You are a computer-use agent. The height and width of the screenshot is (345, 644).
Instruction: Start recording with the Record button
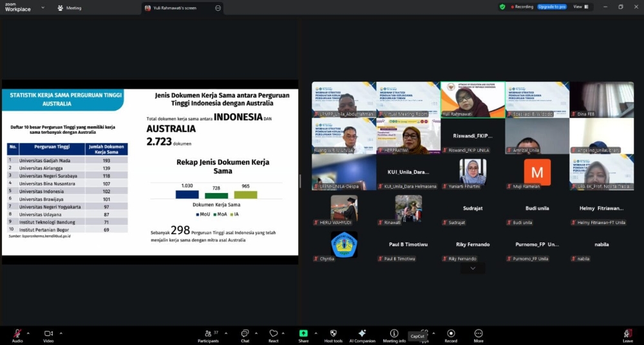point(451,335)
